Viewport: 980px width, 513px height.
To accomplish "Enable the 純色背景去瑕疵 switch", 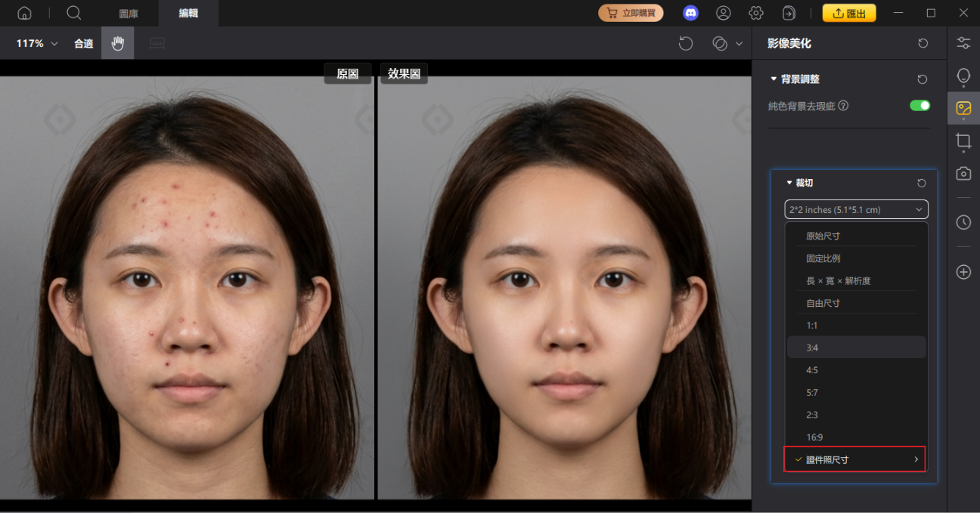I will [920, 106].
